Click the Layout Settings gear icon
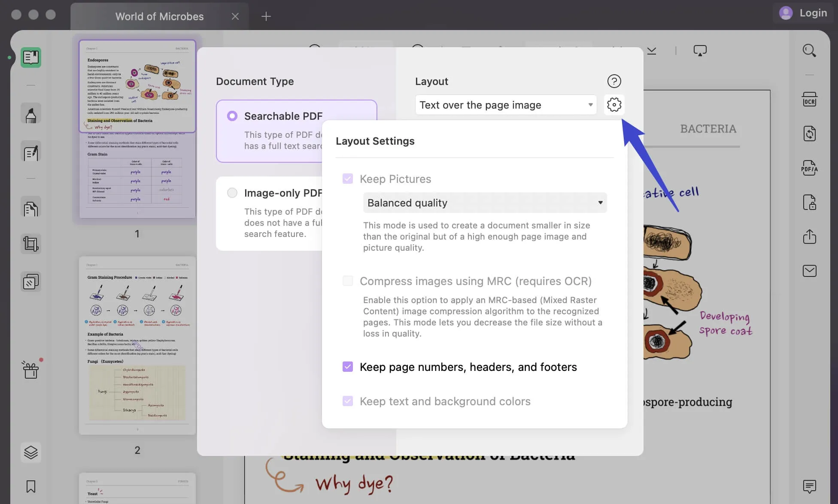This screenshot has width=838, height=504. [613, 104]
